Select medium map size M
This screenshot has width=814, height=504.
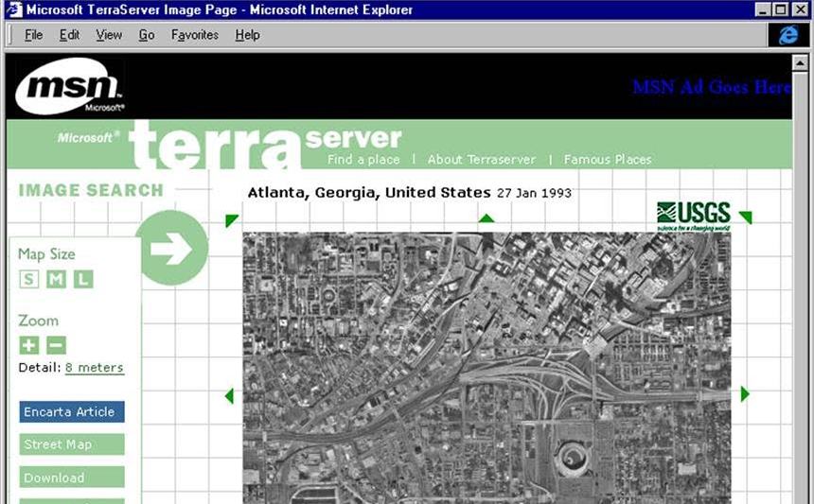point(57,279)
